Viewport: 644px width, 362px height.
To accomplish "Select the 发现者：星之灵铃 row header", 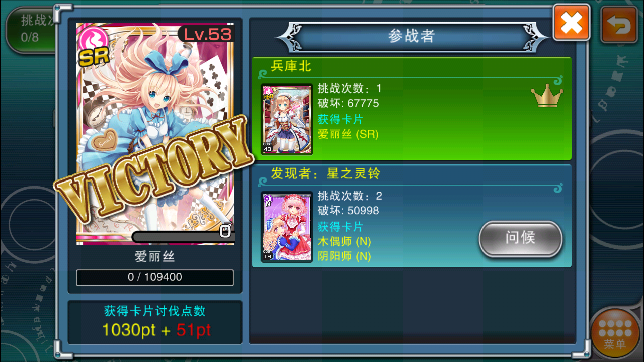I will tap(326, 174).
